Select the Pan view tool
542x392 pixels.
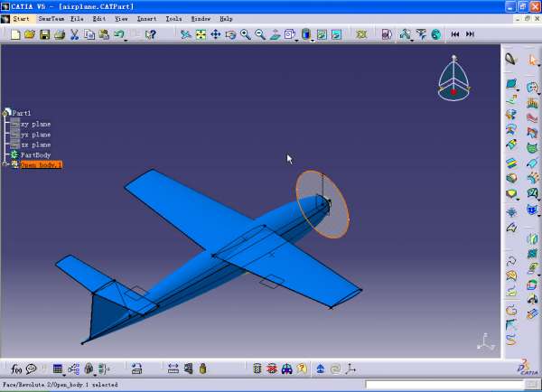[216, 34]
